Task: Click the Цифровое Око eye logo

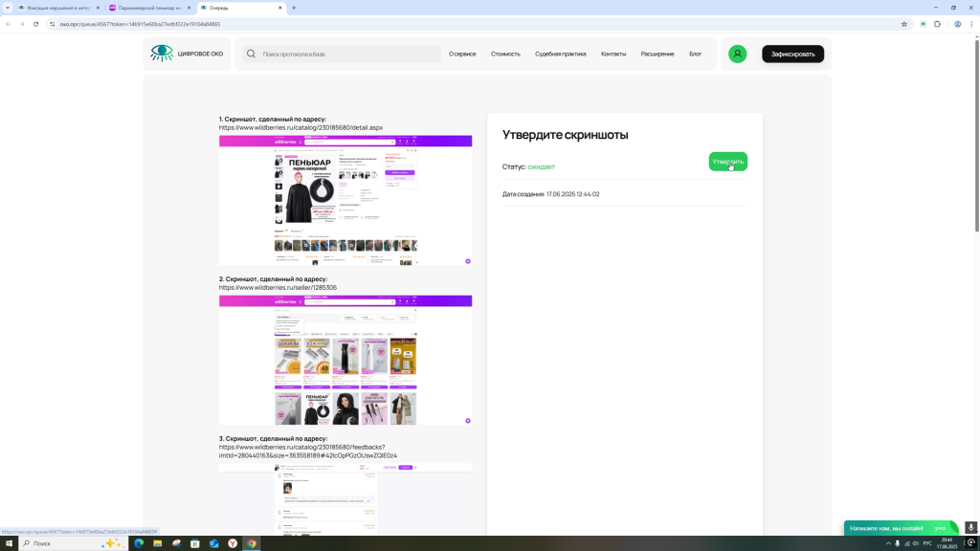Action: tap(162, 54)
